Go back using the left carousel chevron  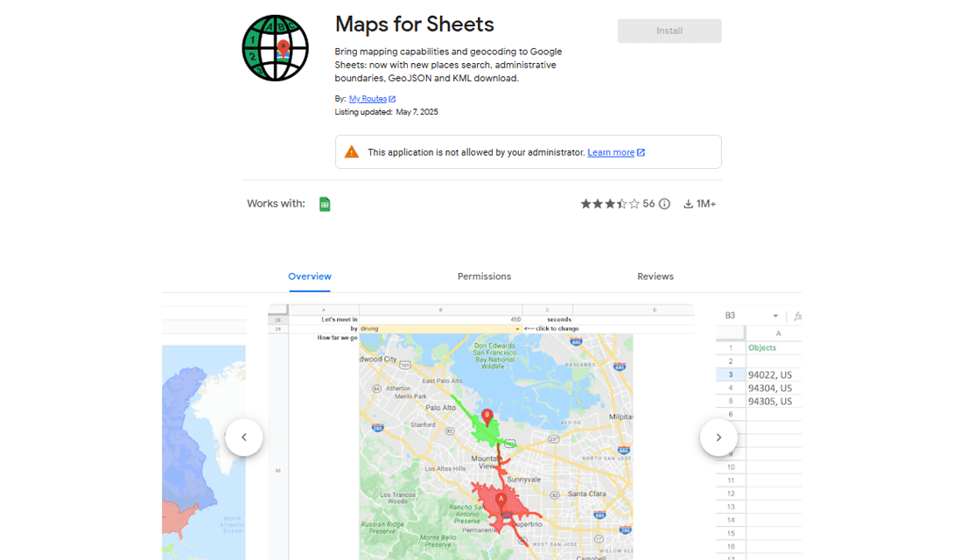click(244, 437)
